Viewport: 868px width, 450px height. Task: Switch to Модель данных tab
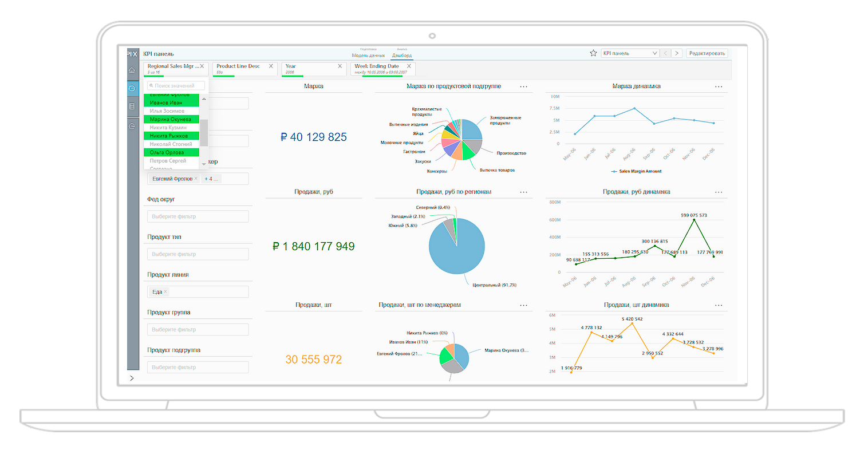point(368,56)
